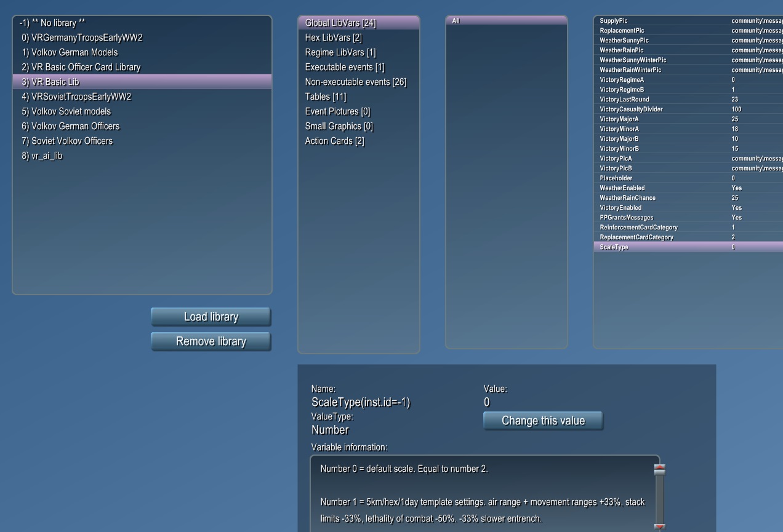783x532 pixels.
Task: Click the Remove library button
Action: [x=211, y=341]
